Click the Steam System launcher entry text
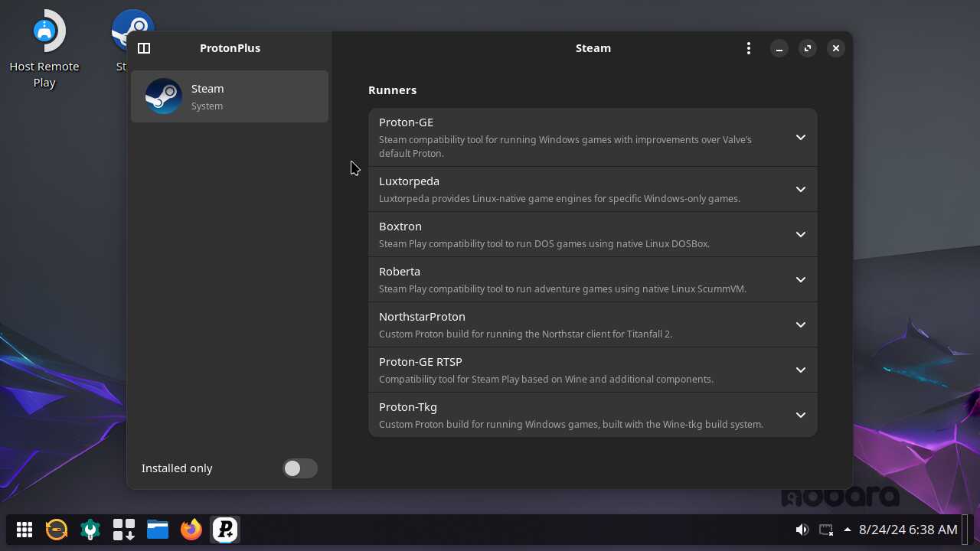Image resolution: width=980 pixels, height=551 pixels. pyautogui.click(x=207, y=97)
